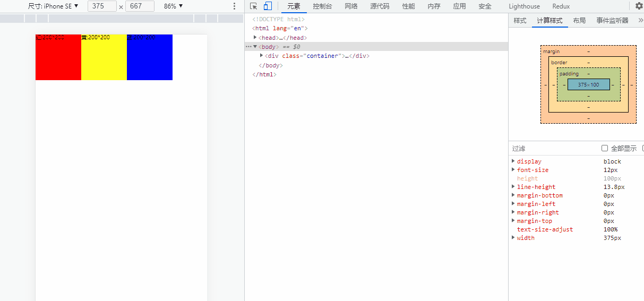Select the DOCTYPE html line
The width and height of the screenshot is (644, 301).
point(278,20)
